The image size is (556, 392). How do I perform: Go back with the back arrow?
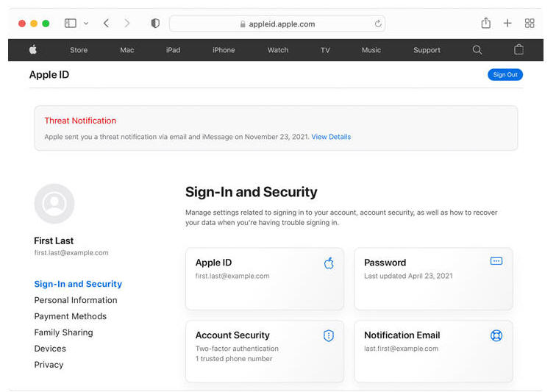pos(106,24)
